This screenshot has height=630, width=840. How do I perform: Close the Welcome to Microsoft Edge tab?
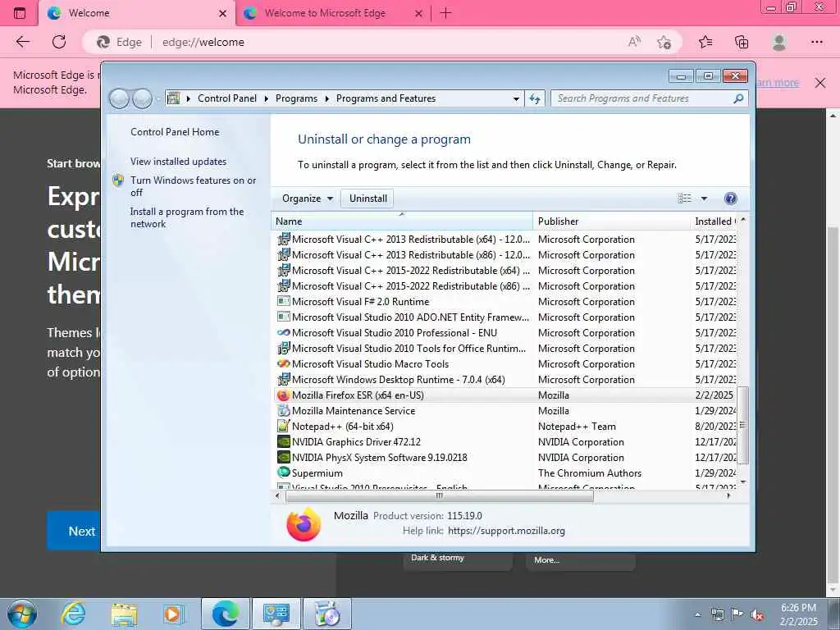point(419,13)
